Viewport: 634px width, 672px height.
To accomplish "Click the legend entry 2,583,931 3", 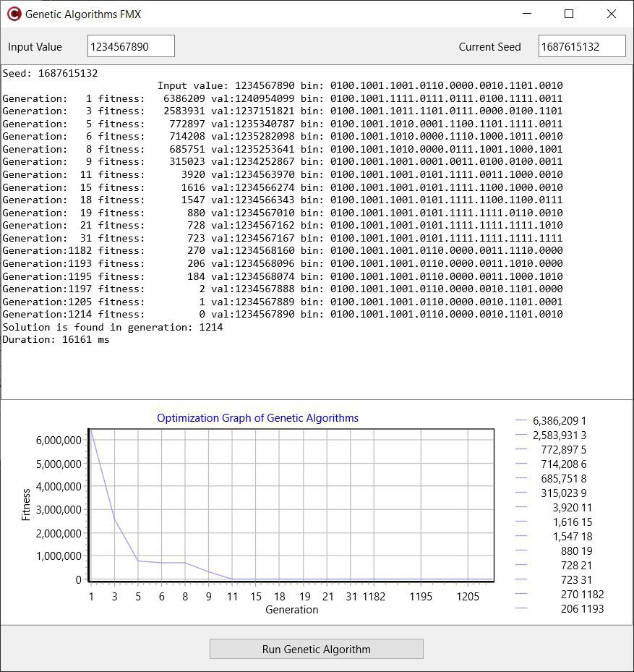I will pyautogui.click(x=550, y=435).
